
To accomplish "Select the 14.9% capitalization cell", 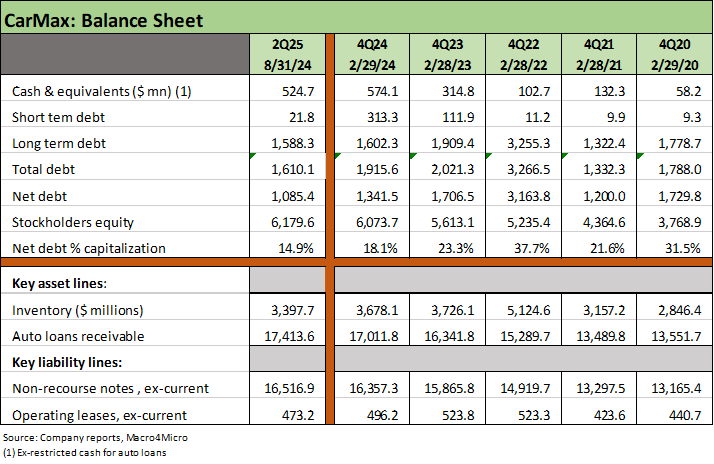I will coord(296,248).
